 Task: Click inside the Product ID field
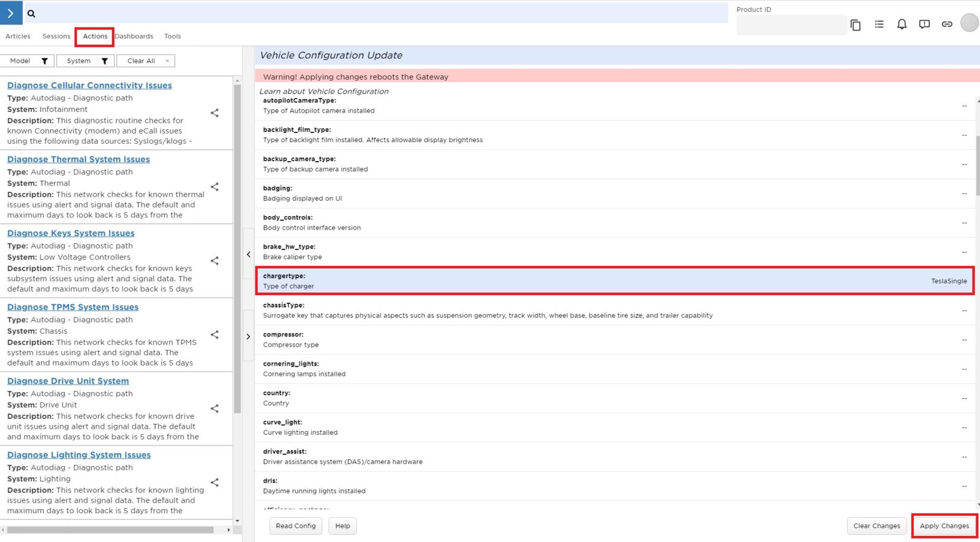click(791, 25)
